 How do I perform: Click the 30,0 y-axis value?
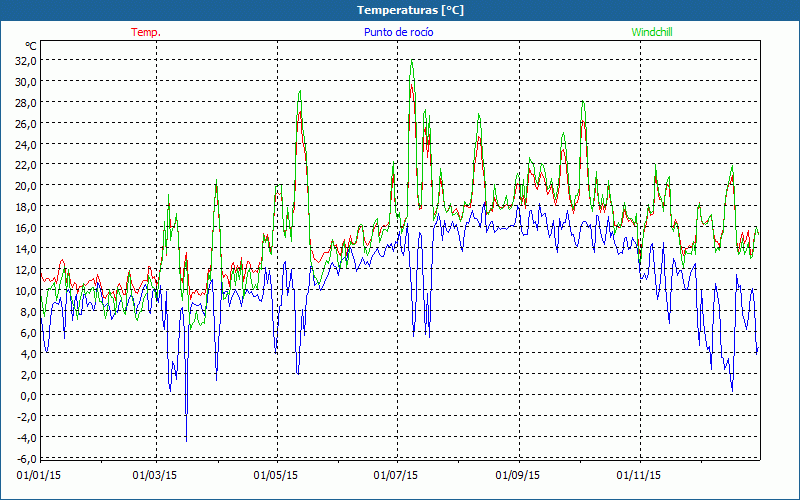26,81
